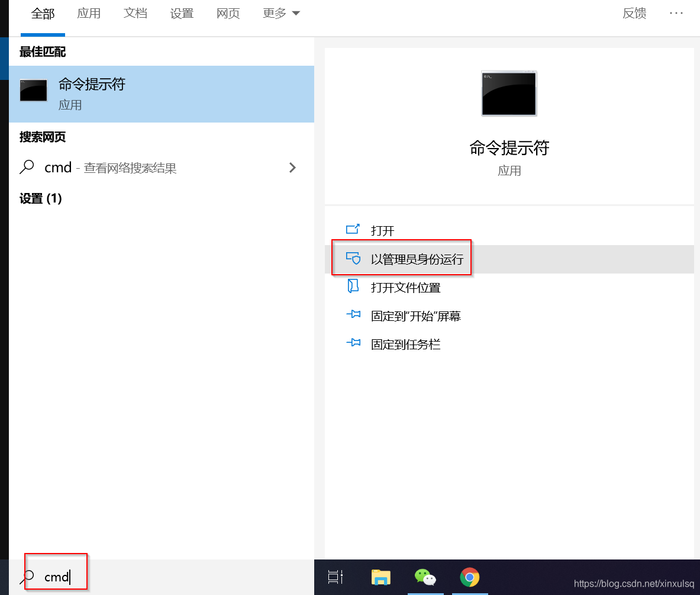Viewport: 700px width, 595px height.
Task: Click the pin icon beside 固定到任务栏
Action: (353, 343)
